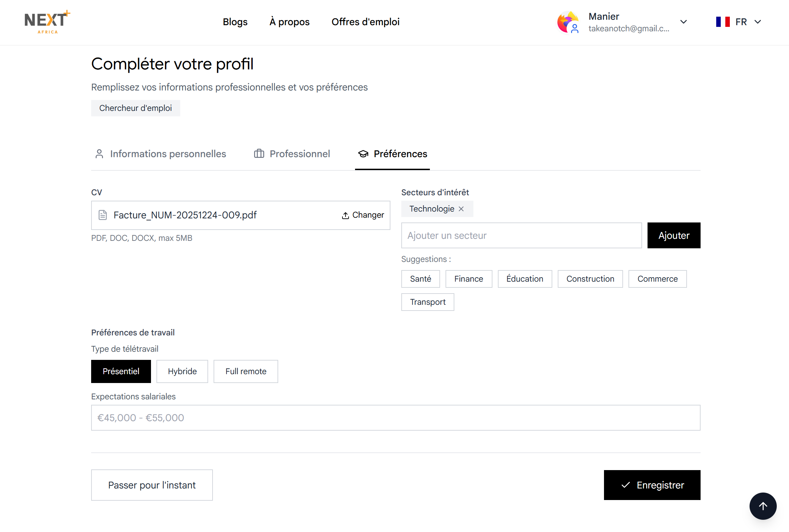Select the Hybride work type
Screen dimensions: 789x532
pyautogui.click(x=182, y=371)
